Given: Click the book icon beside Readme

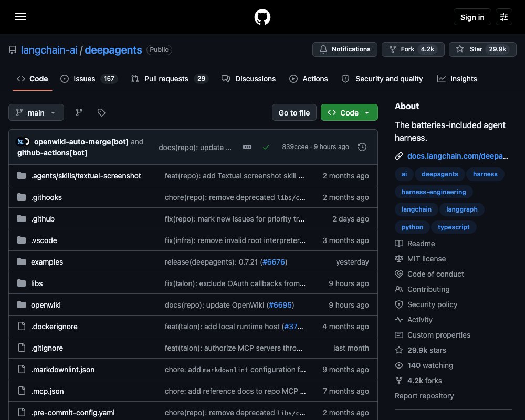Looking at the screenshot, I should pyautogui.click(x=399, y=244).
